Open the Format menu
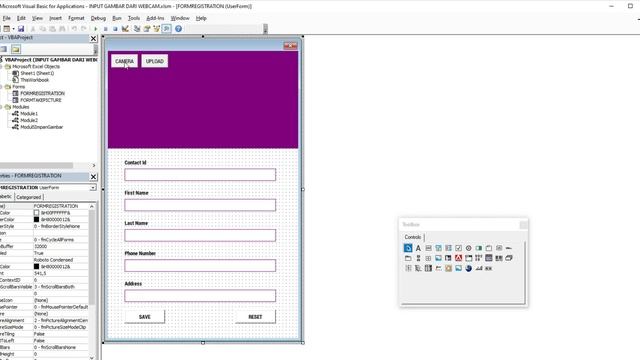This screenshot has height=360, width=640. pyautogui.click(x=76, y=18)
